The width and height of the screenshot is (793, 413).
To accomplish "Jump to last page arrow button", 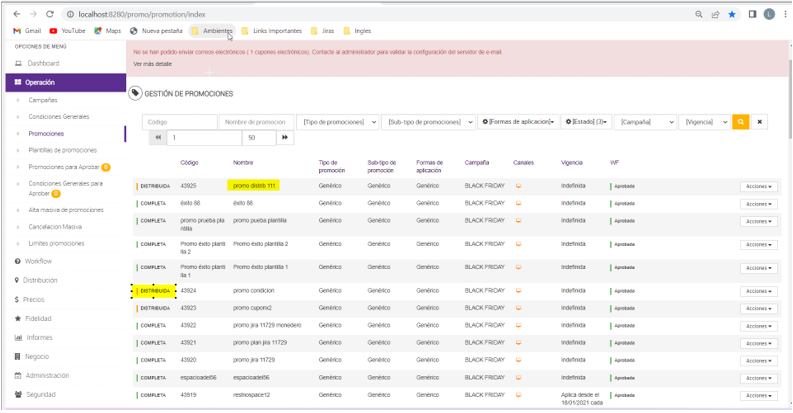I will click(x=286, y=138).
